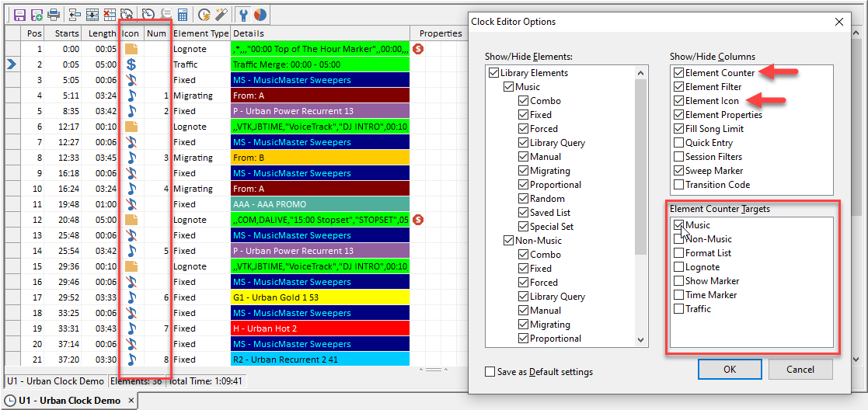This screenshot has height=410, width=868.
Task: Click the delete row icon with red X
Action: coord(110,15)
